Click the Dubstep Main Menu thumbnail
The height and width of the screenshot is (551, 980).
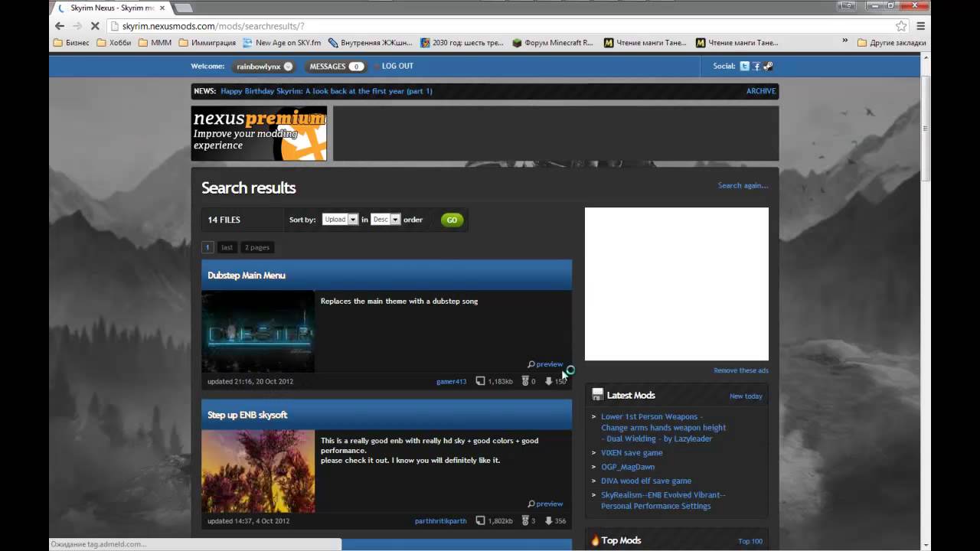258,331
